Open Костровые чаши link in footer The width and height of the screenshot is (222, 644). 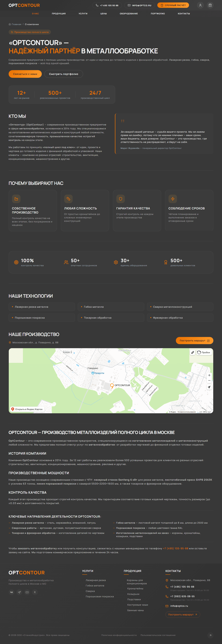click(138, 605)
